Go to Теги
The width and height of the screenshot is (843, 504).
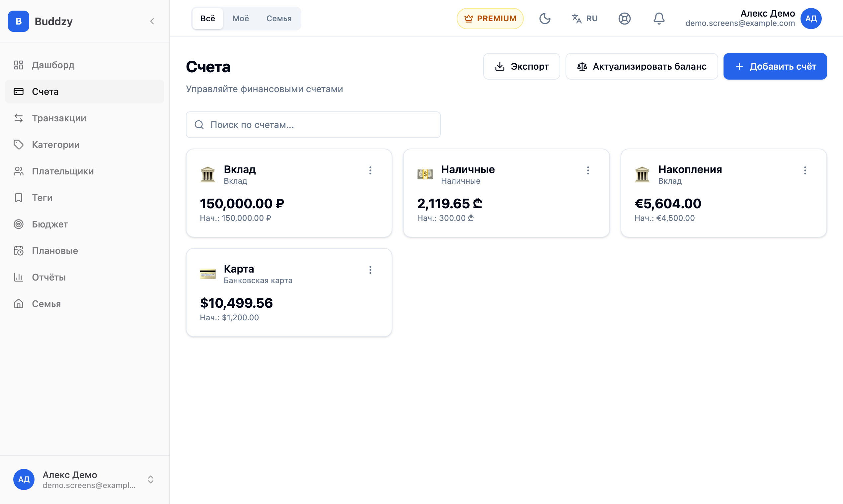[x=85, y=197]
